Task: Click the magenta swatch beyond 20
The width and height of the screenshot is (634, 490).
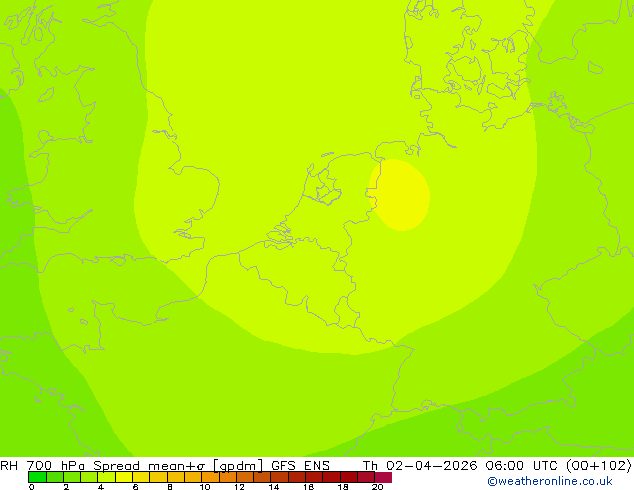Action: [x=383, y=477]
